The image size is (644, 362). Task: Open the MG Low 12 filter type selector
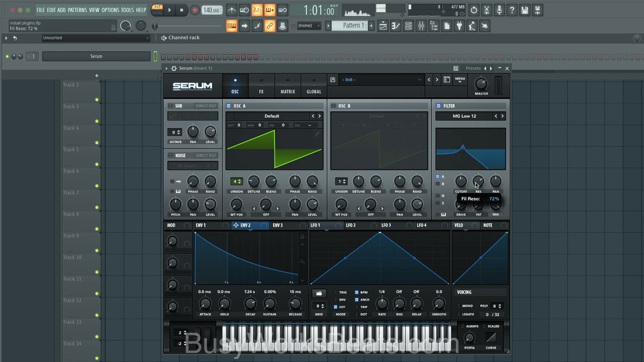coord(464,116)
